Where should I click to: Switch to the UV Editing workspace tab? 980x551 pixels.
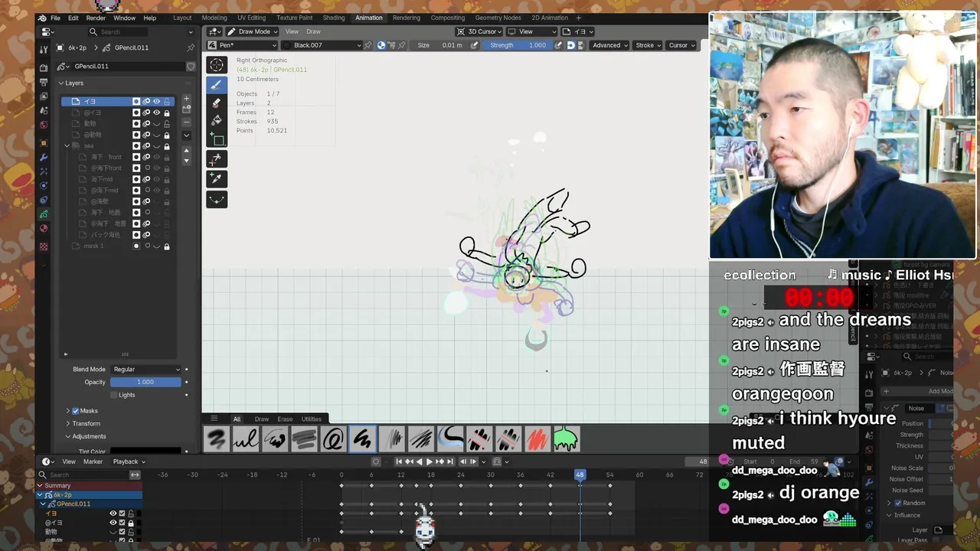point(251,18)
